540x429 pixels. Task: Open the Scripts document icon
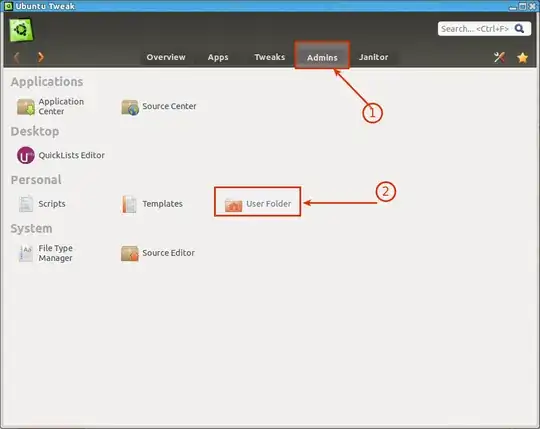click(26, 204)
